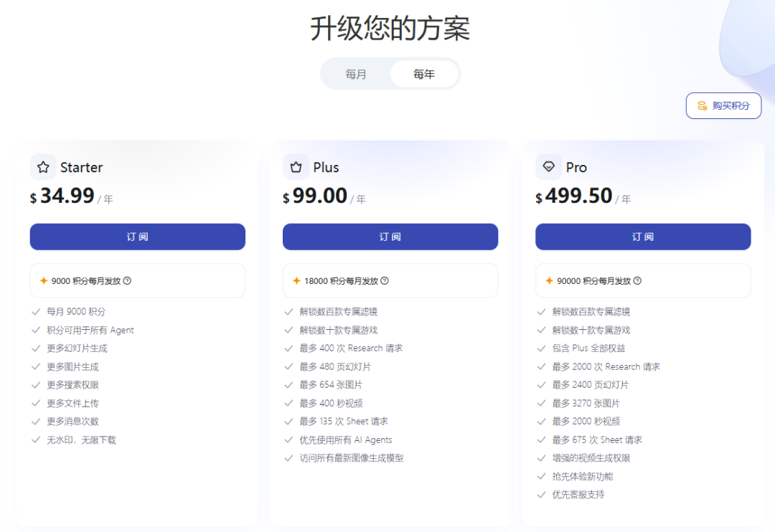Click checkmark beside 优先客服支持
Viewport: 775px width, 532px height.
click(541, 495)
